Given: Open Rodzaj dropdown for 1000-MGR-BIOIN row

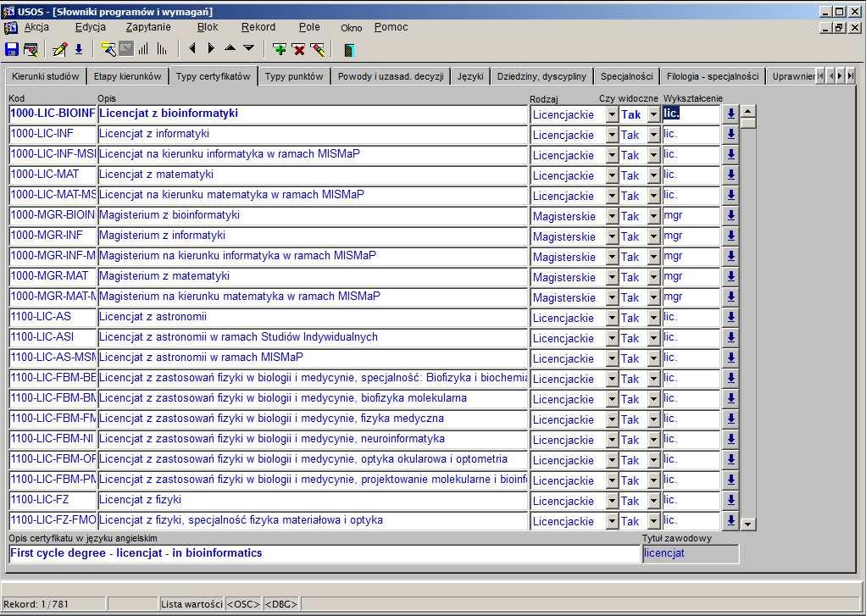Looking at the screenshot, I should pos(612,216).
